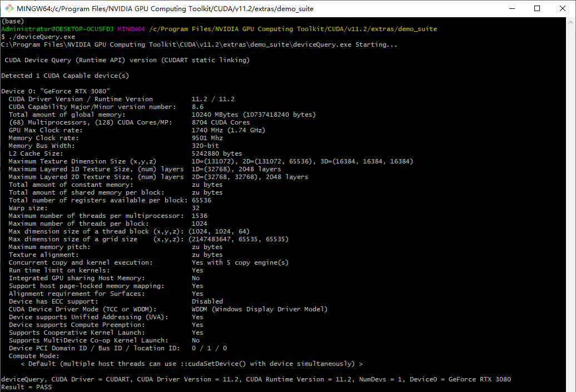Click the MINGW64 Git Bash title icon
Screen dimensions: 576x392
[x=9, y=8]
